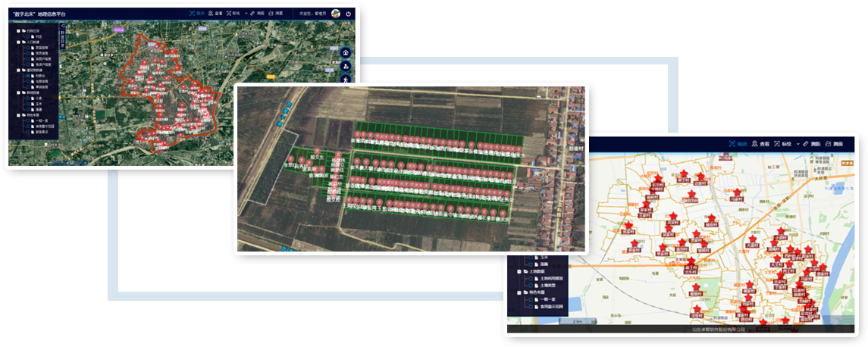Collapse the 数据目录 panel with arrow tab

(x=63, y=26)
